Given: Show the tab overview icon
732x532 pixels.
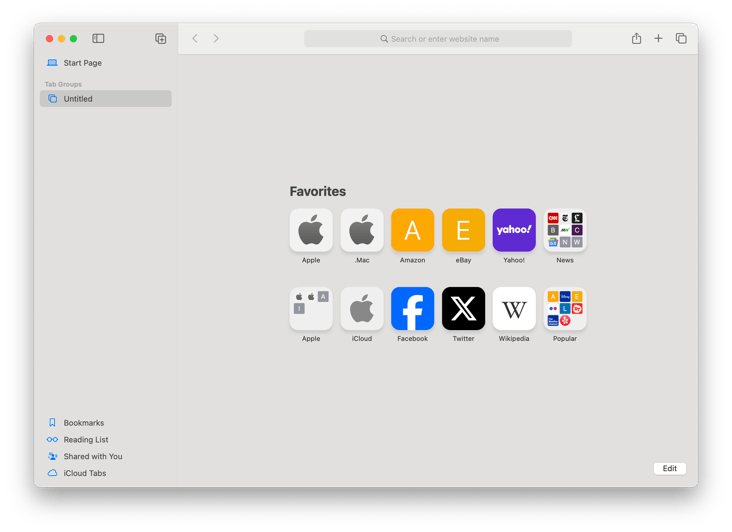Looking at the screenshot, I should click(681, 38).
